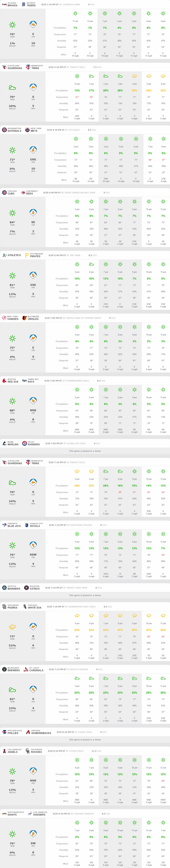Click the Los Angeles Angels logo

coord(4,750)
